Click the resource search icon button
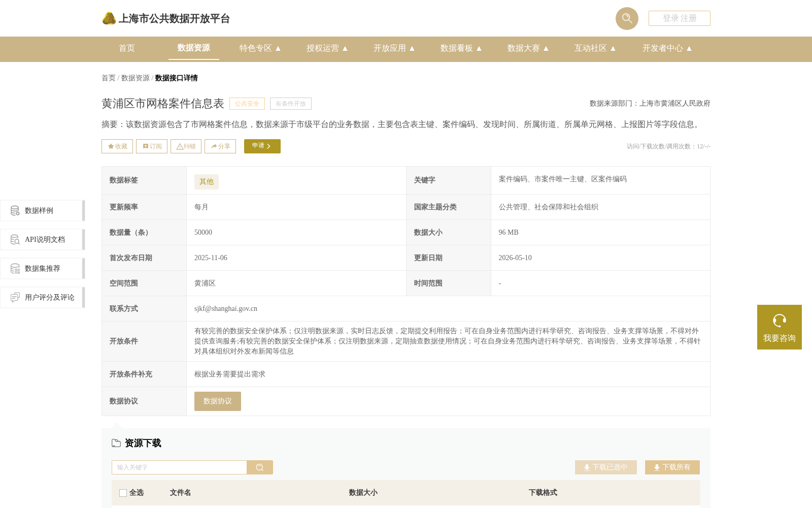This screenshot has height=508, width=812. [260, 467]
